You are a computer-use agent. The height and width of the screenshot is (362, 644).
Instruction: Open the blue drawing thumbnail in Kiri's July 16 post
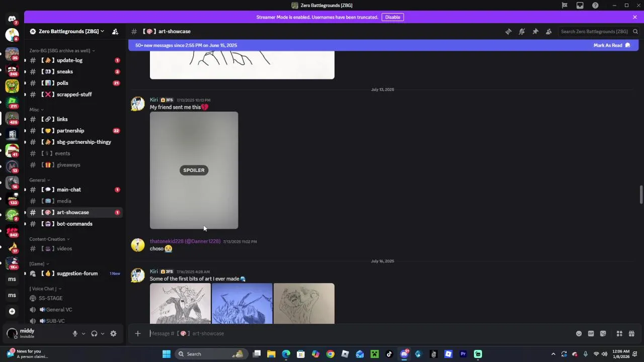pyautogui.click(x=242, y=303)
